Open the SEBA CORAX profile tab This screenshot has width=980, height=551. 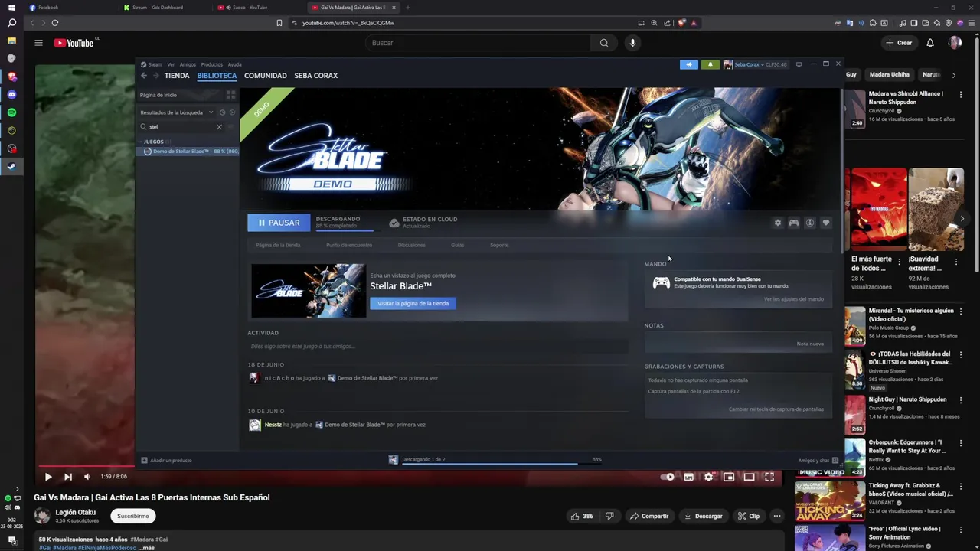316,76
